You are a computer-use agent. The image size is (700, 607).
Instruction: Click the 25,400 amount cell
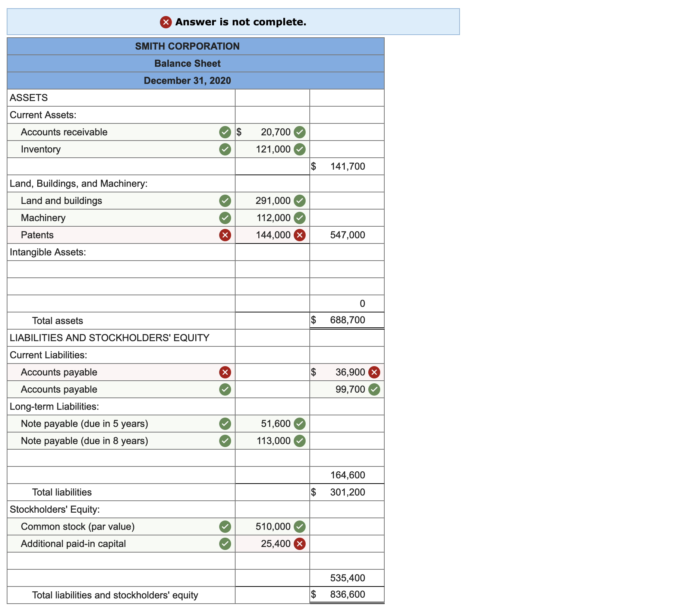pos(272,544)
